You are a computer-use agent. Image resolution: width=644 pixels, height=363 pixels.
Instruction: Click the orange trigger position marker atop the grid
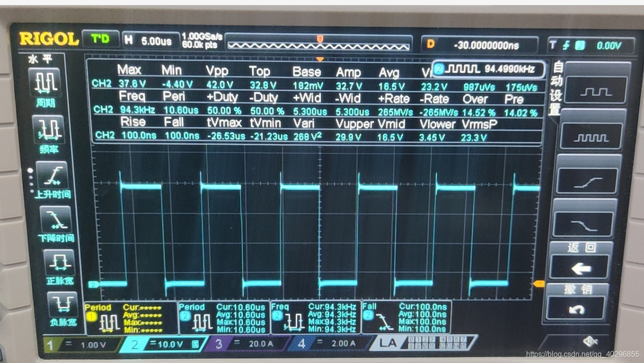[x=320, y=59]
